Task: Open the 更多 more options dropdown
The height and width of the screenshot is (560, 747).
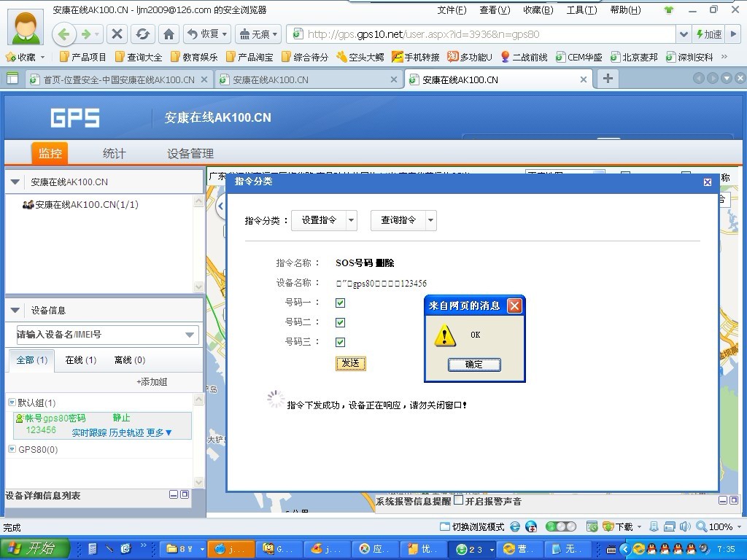Action: point(159,433)
